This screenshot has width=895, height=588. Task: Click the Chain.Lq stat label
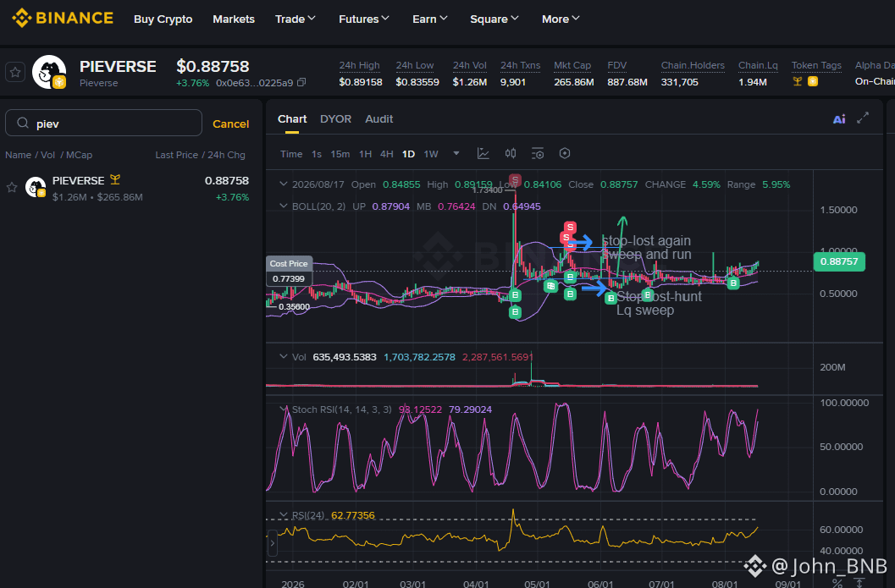[758, 66]
